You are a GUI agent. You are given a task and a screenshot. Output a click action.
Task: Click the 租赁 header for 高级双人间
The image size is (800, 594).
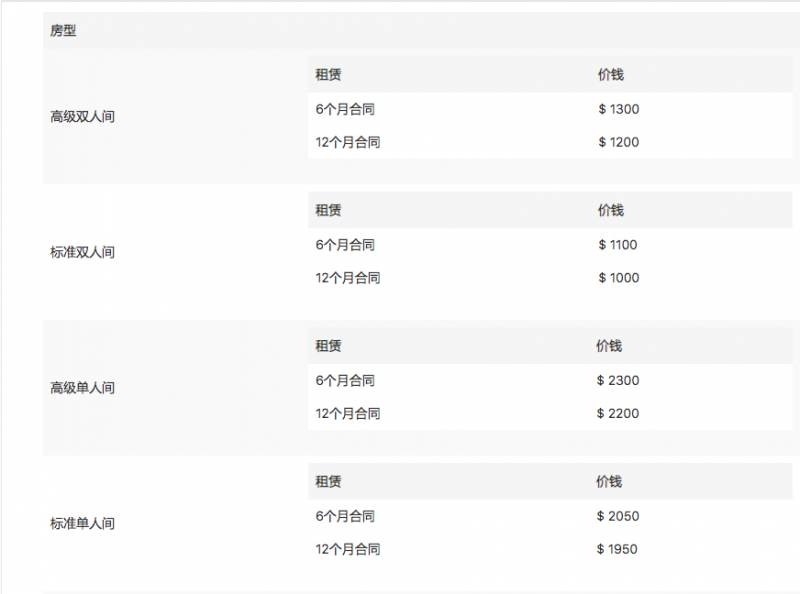point(328,75)
